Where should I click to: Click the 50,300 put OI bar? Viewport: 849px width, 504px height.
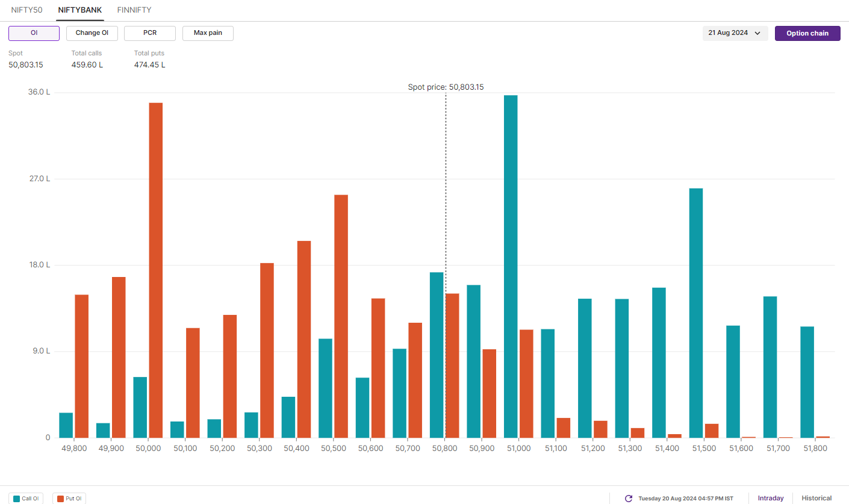pyautogui.click(x=267, y=350)
